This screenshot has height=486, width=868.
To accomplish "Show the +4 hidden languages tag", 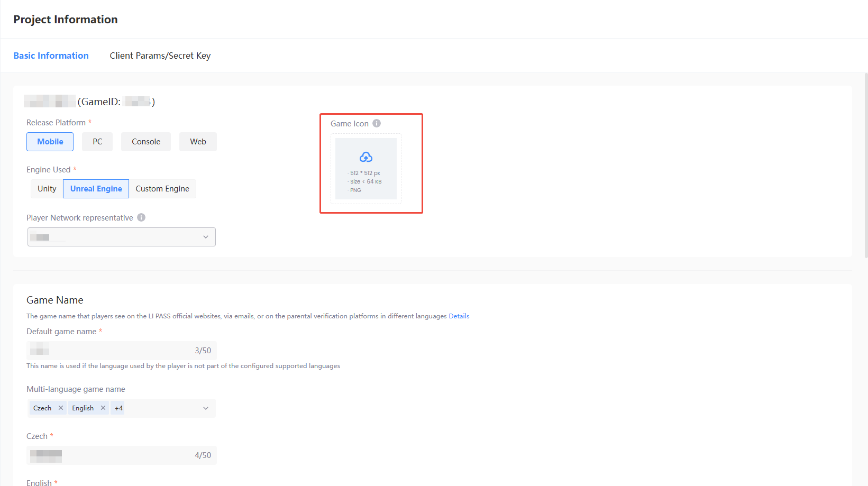I will point(118,408).
